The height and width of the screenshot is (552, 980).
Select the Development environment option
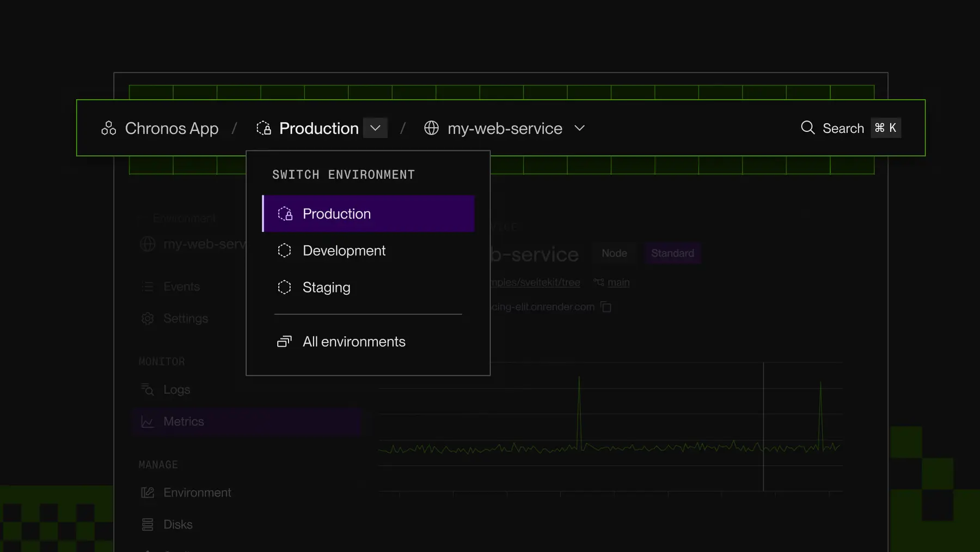pyautogui.click(x=344, y=250)
